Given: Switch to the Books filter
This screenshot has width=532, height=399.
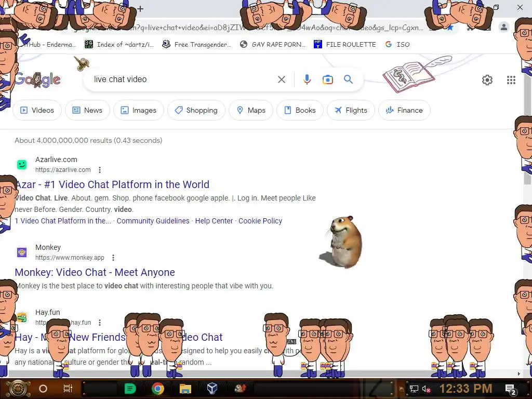Looking at the screenshot, I should (300, 110).
